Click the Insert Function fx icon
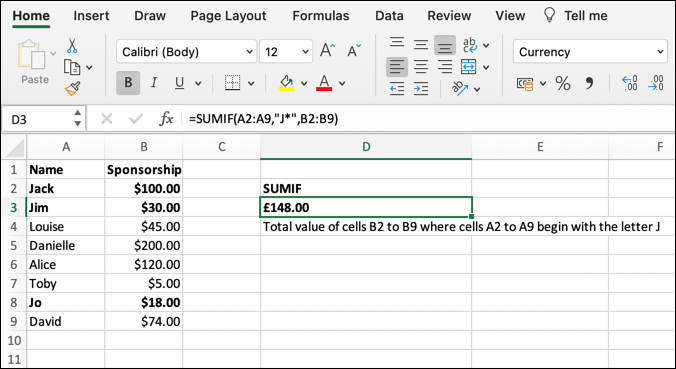The image size is (676, 369). (166, 119)
